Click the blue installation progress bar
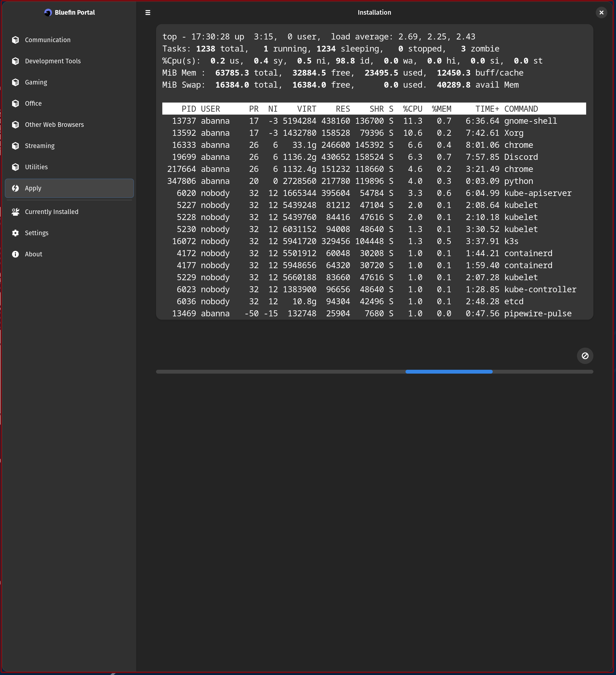The image size is (616, 675). pyautogui.click(x=449, y=372)
